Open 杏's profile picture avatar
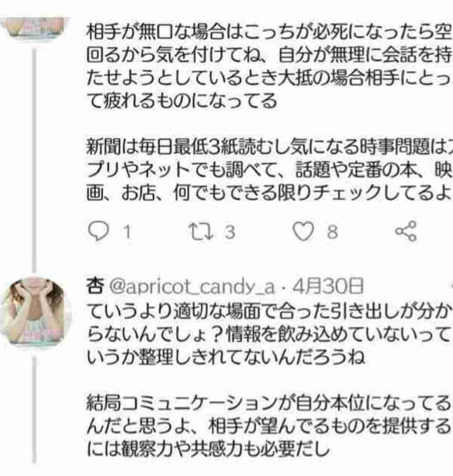This screenshot has height=476, width=453. [34, 311]
